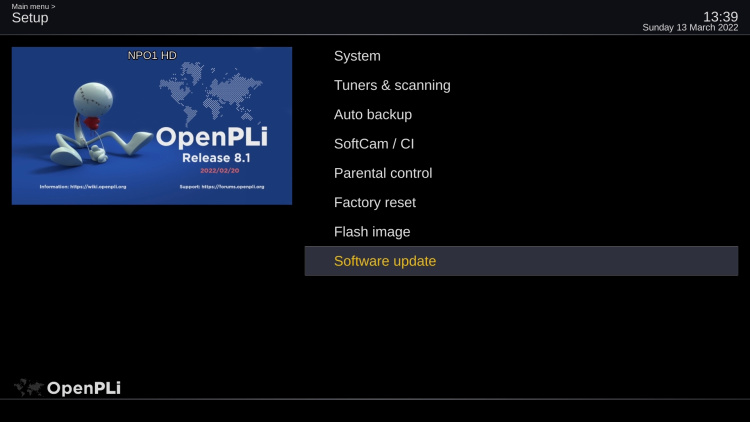Select Tuners & scanning
This screenshot has height=422, width=750.
coord(521,85)
